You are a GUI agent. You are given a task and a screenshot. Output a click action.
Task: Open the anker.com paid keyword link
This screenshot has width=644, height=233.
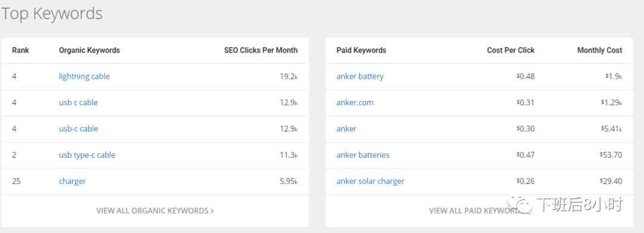click(x=355, y=103)
